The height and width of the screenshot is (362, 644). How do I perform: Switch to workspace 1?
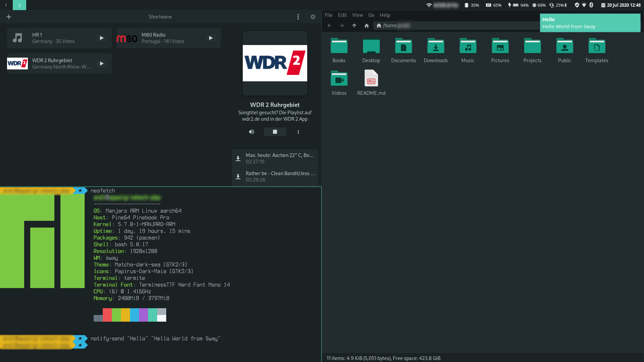coord(6,5)
